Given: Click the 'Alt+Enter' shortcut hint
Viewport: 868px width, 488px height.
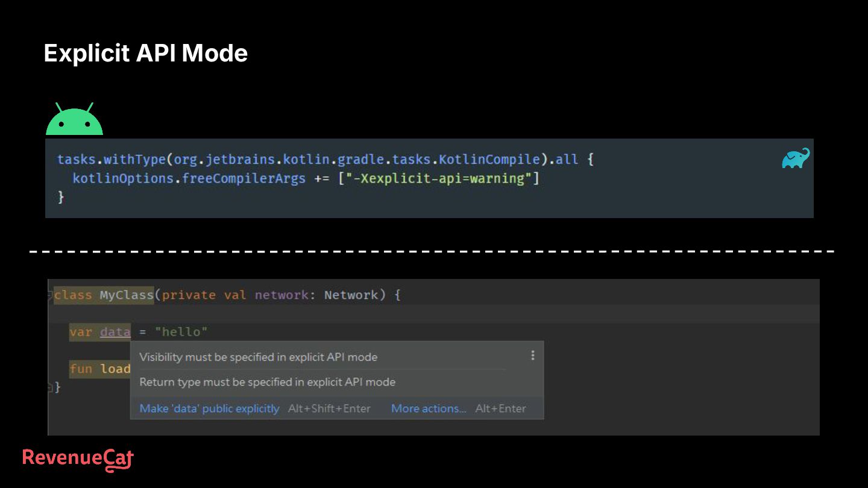Looking at the screenshot, I should pos(500,408).
